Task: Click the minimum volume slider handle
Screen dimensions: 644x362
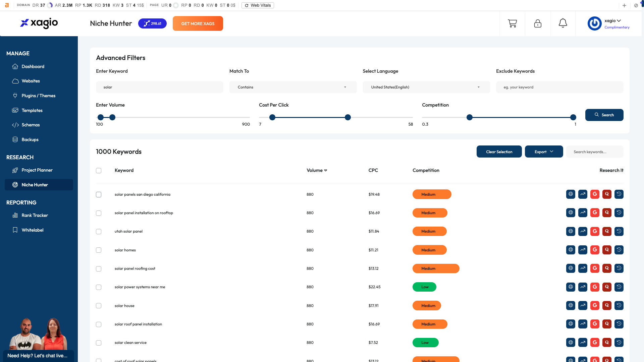Action: [x=101, y=117]
